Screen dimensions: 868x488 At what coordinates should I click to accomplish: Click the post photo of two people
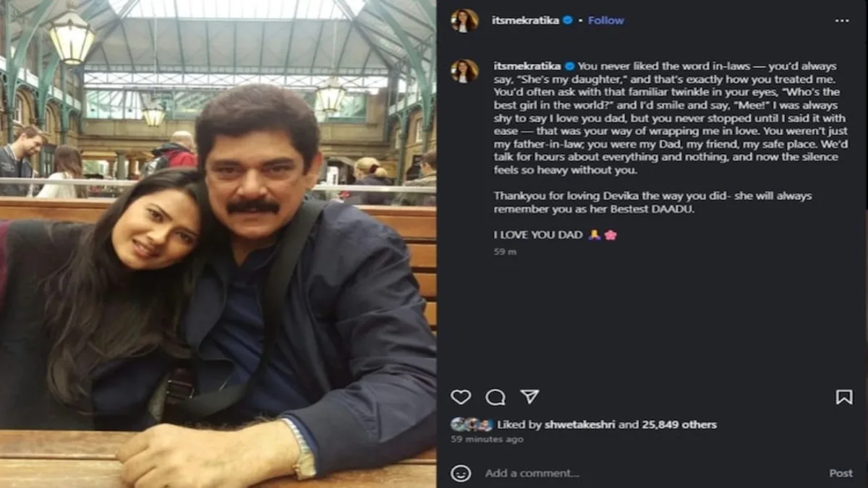[218, 244]
